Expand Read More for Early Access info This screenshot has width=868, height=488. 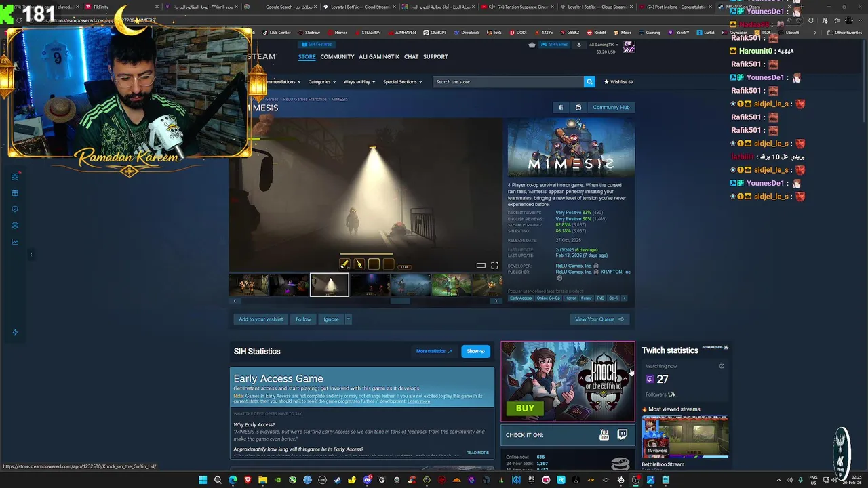coord(477,453)
